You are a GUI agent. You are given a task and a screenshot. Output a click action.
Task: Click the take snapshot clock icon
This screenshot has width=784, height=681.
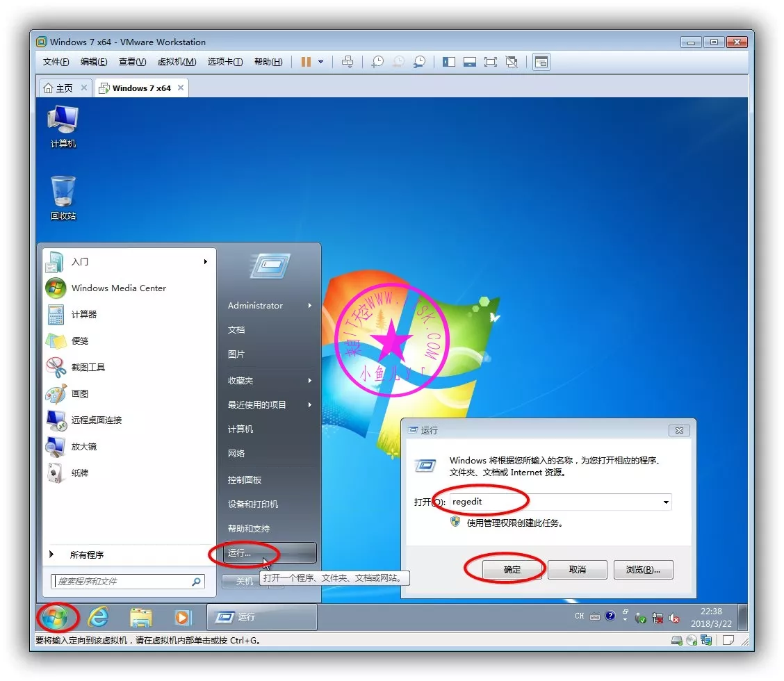click(377, 62)
